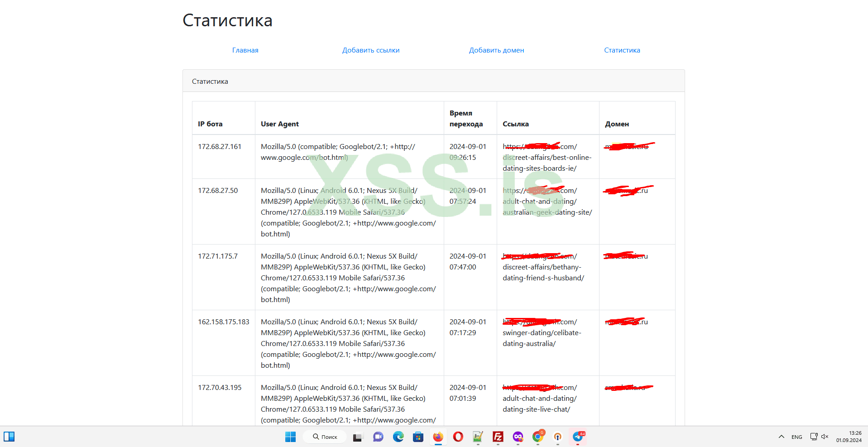Click the muted volume icon in tray
Screen dimensions: 868x447
825,437
